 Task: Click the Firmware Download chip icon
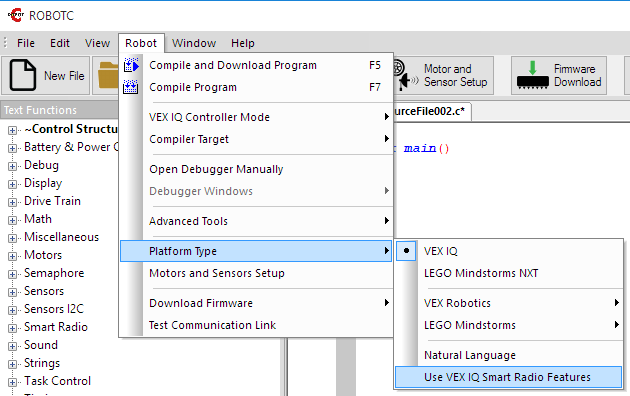pos(532,75)
